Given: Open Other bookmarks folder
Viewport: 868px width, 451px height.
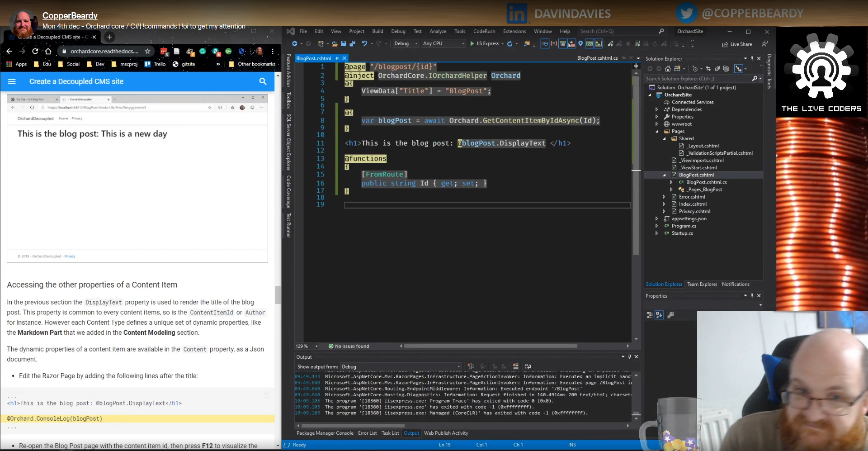Looking at the screenshot, I should [x=252, y=64].
